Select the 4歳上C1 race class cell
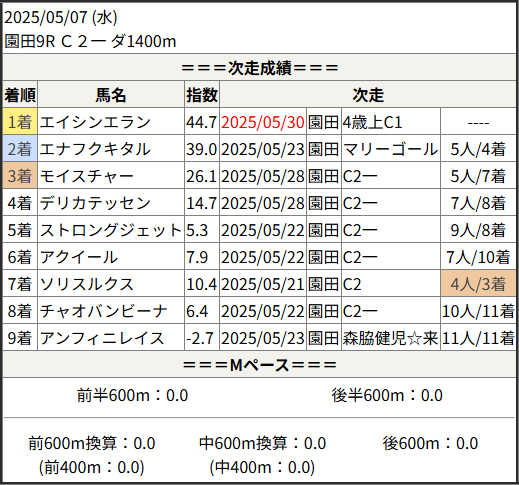The width and height of the screenshot is (519, 485). 372,122
